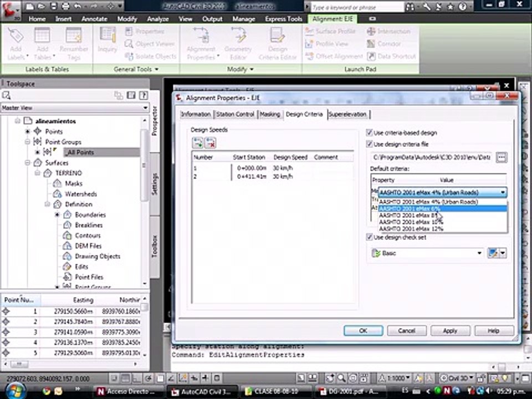Click the Help button

pos(494,330)
